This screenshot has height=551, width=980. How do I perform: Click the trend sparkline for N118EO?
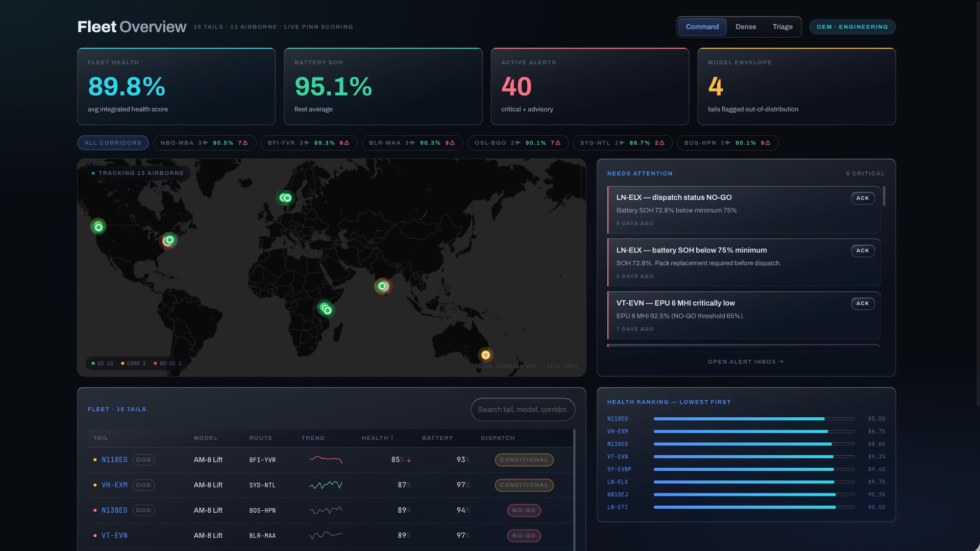click(x=326, y=460)
